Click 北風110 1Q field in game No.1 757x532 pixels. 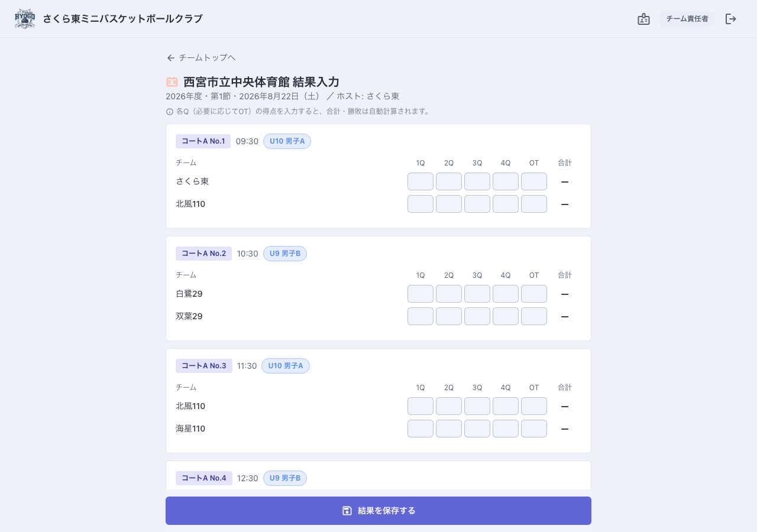click(x=420, y=204)
